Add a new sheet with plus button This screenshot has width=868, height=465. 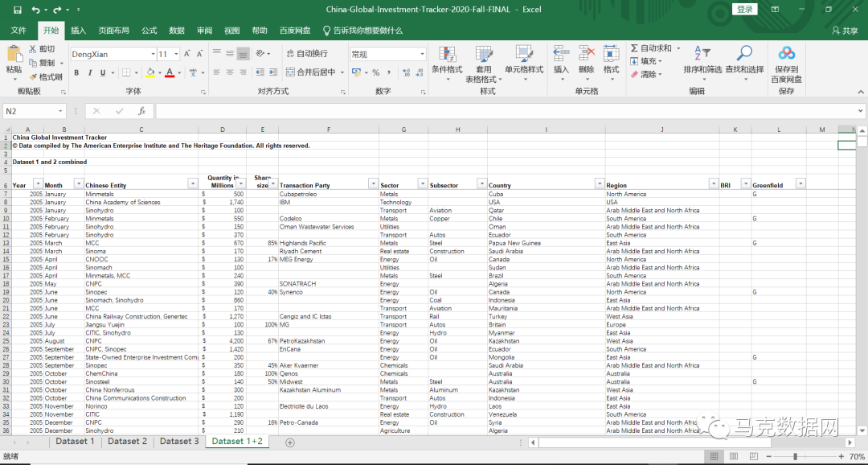coord(289,442)
